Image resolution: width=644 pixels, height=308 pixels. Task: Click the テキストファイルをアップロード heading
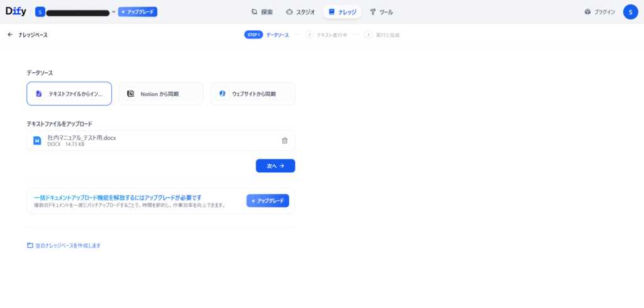point(60,124)
